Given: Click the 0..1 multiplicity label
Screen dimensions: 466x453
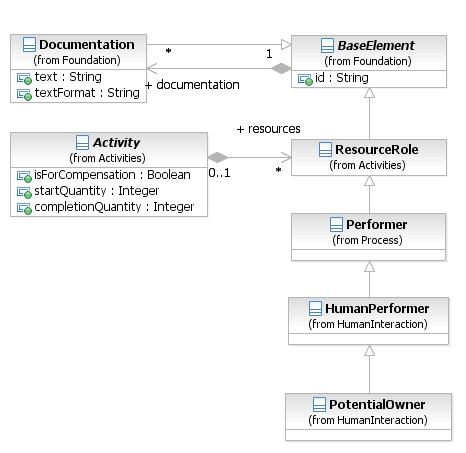Looking at the screenshot, I should click(219, 173).
